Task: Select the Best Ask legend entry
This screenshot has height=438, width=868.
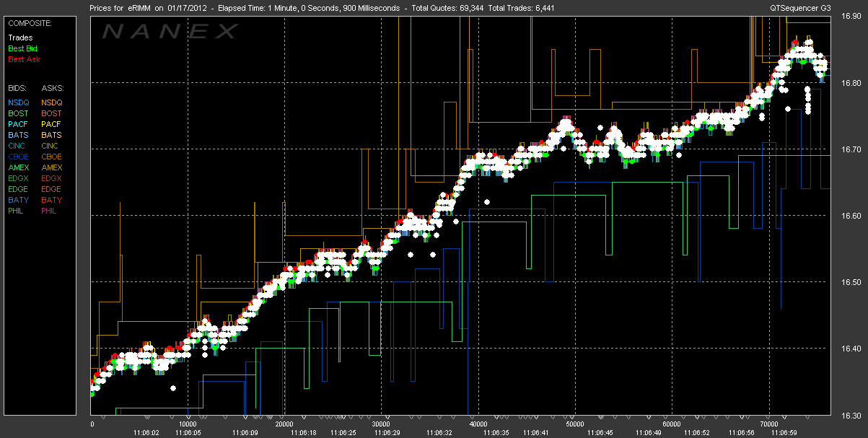Action: pos(24,58)
